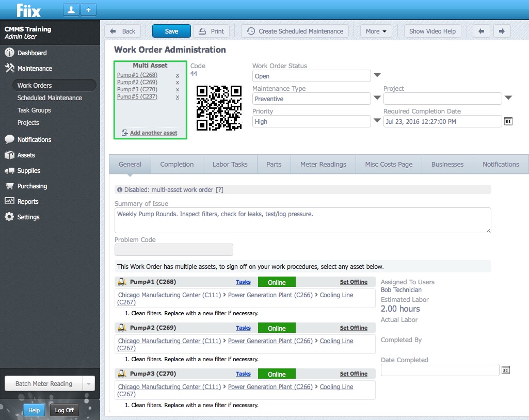Open the Notifications tab of work order
The image size is (529, 420).
[x=501, y=164]
